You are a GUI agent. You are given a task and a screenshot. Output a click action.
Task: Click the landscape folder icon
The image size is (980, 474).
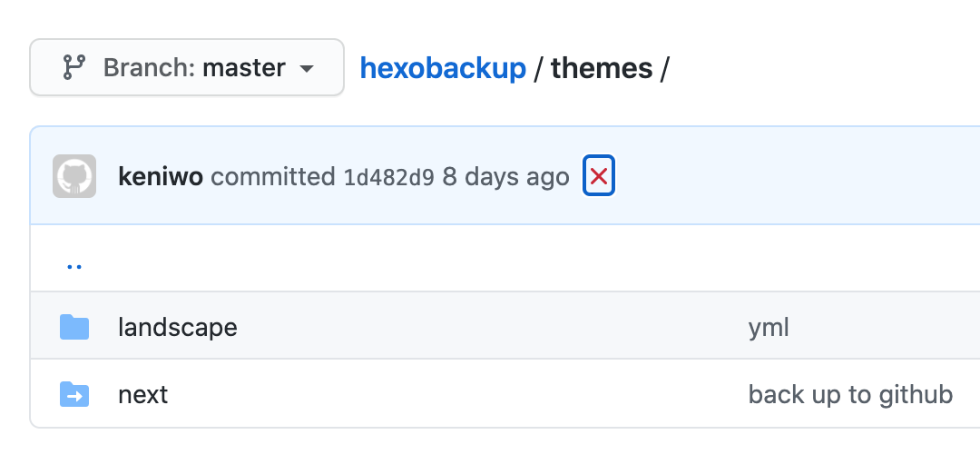pos(74,327)
